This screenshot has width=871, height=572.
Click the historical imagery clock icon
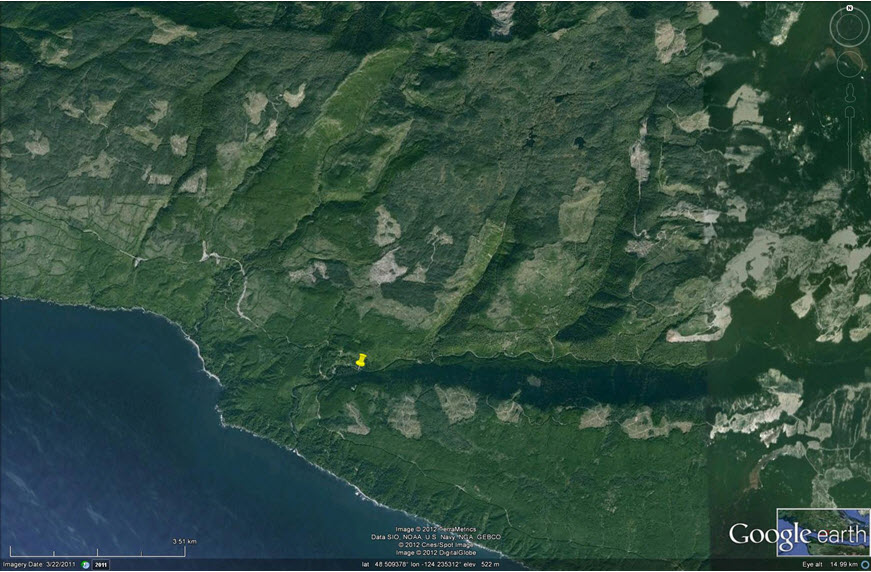coord(86,565)
